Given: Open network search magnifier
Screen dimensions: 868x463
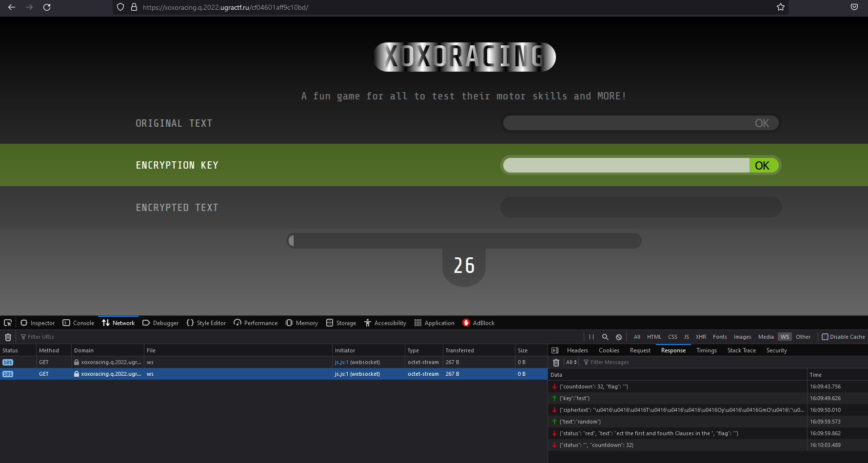Looking at the screenshot, I should click(x=605, y=337).
